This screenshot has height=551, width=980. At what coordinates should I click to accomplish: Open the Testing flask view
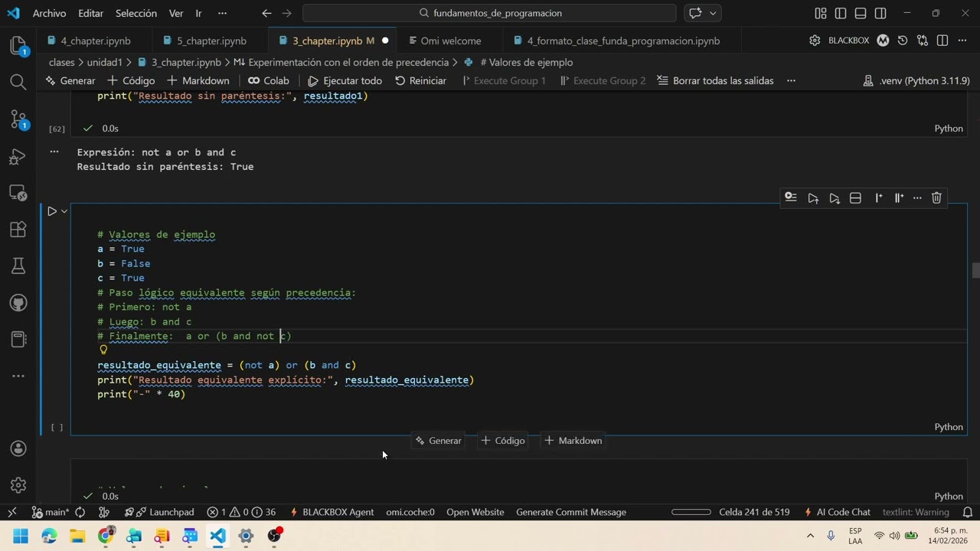[18, 266]
